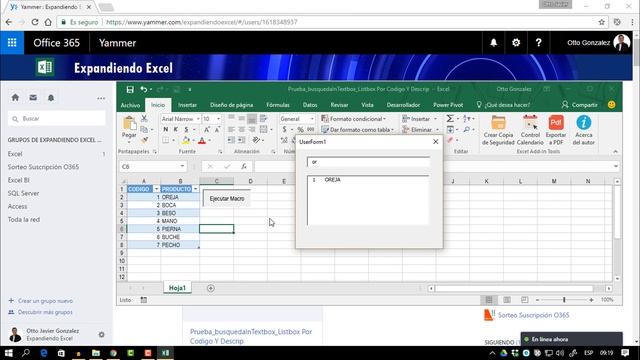Bookmark this page with the star
Viewport: 640px width, 360px height.
pos(602,22)
